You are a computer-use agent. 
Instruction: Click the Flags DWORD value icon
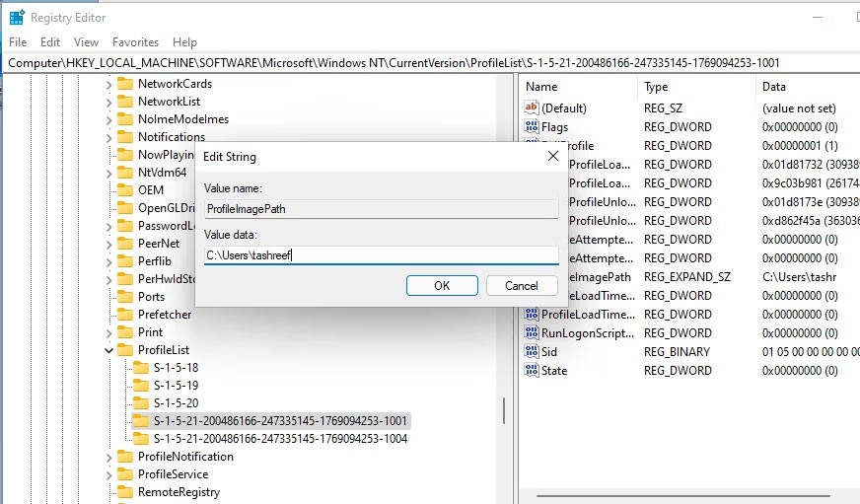click(x=532, y=127)
